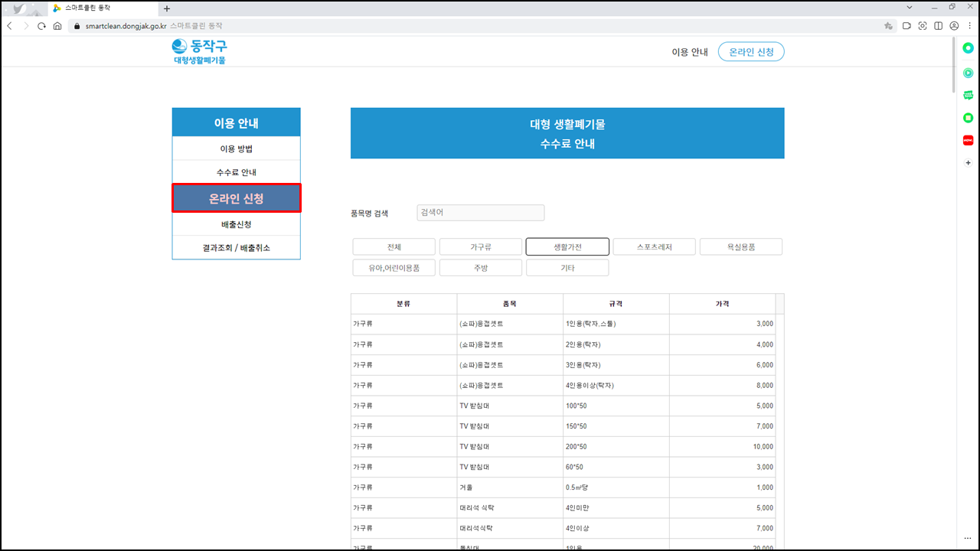Screen dimensions: 980x551
Task: Open 수수료 안내 in the left menu
Action: pyautogui.click(x=237, y=172)
